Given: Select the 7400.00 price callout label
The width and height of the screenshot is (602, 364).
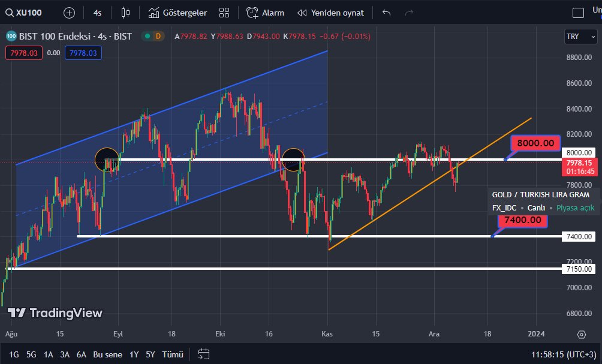Looking at the screenshot, I should tap(522, 220).
